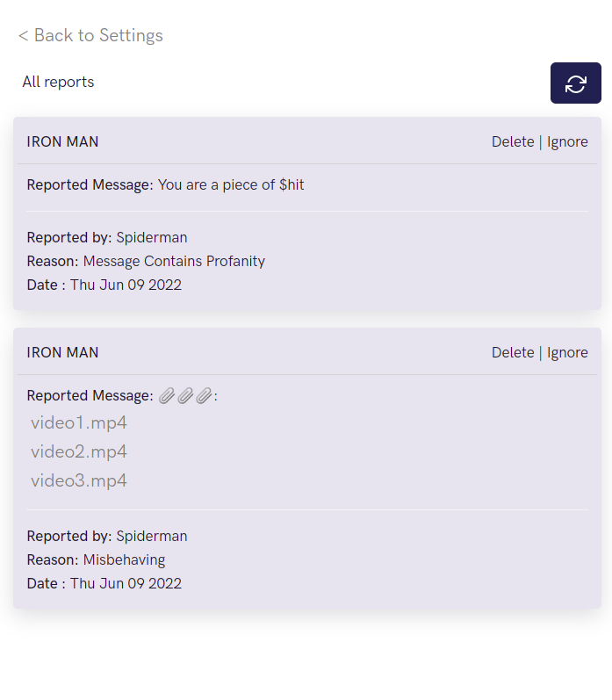Click the reason Message Contains Profanity
The height and width of the screenshot is (700, 612).
(x=174, y=261)
